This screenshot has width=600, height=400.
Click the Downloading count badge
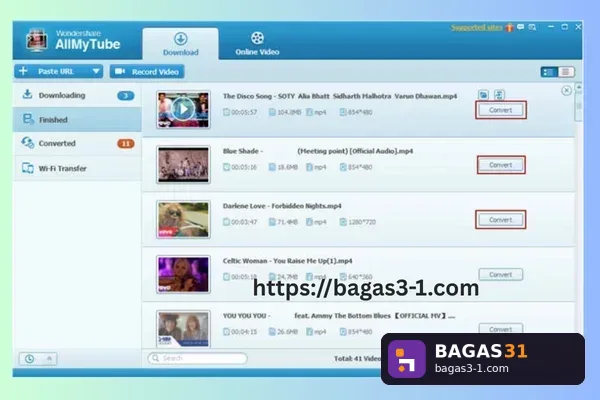[126, 96]
